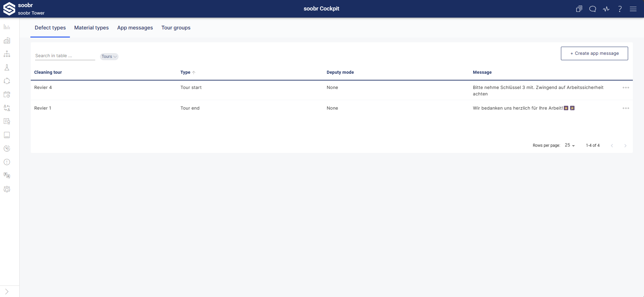Open the hamburger menu in top bar
The image size is (644, 297).
(x=633, y=9)
